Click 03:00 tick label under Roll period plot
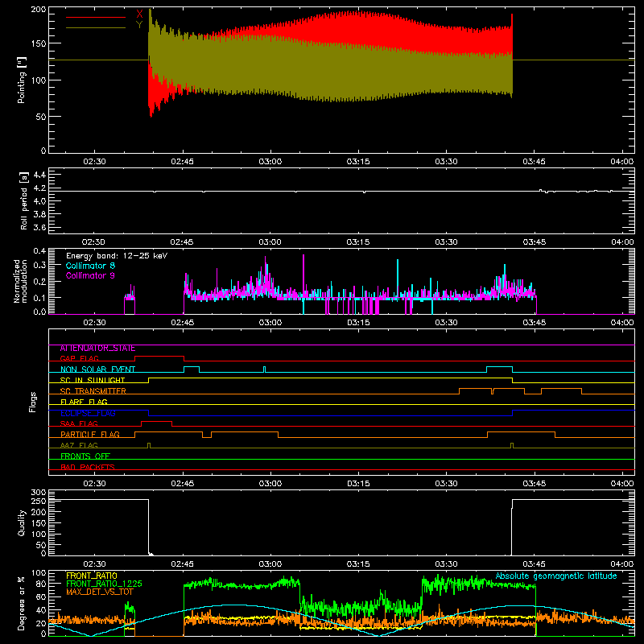The image size is (644, 644). tap(270, 242)
